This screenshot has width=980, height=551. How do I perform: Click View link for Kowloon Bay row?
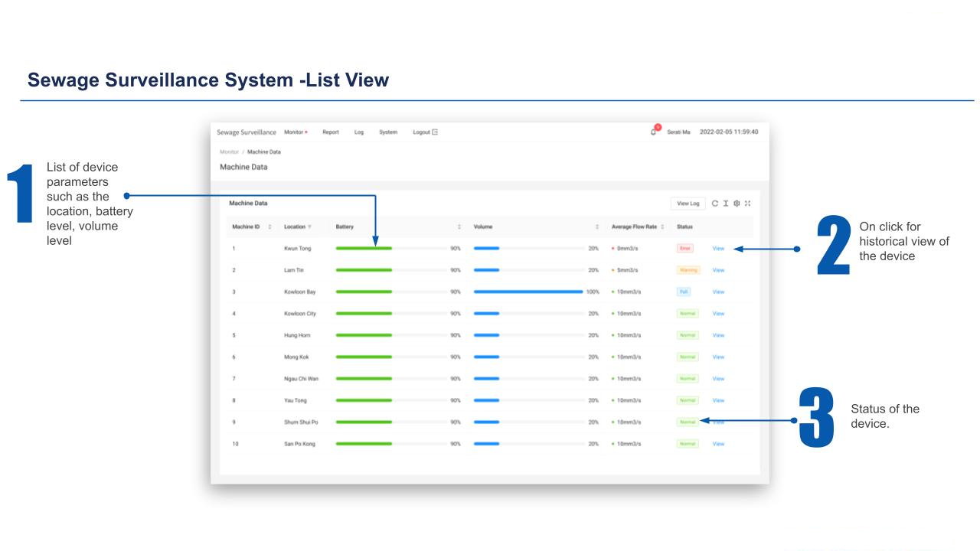tap(717, 292)
